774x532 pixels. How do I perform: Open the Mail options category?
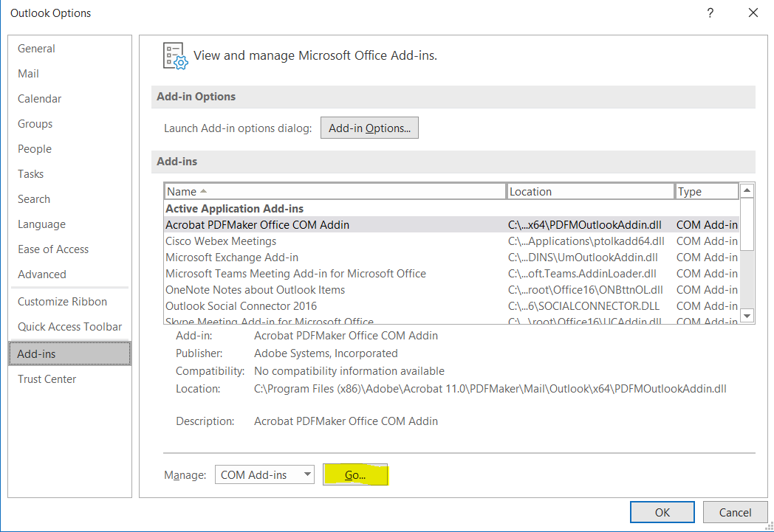29,74
